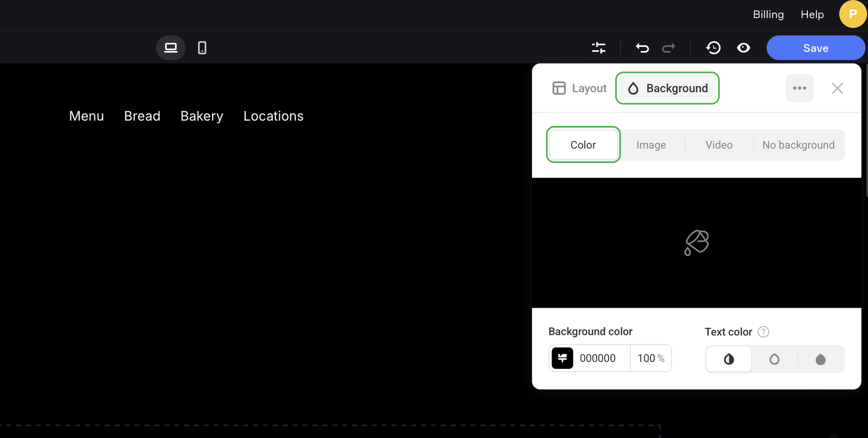Open the three-dot more options menu
Viewport: 868px width, 438px height.
click(x=799, y=88)
